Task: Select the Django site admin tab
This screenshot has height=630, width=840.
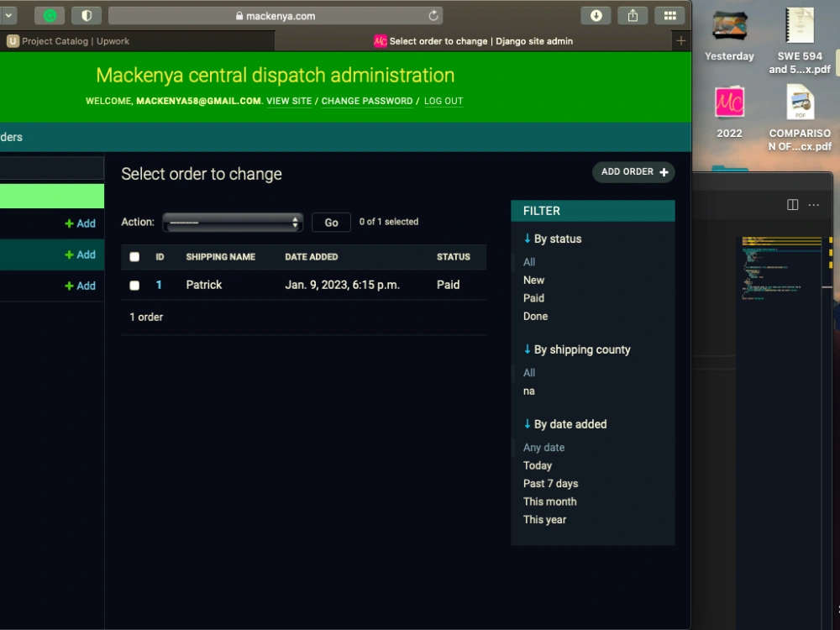Action: click(x=475, y=40)
